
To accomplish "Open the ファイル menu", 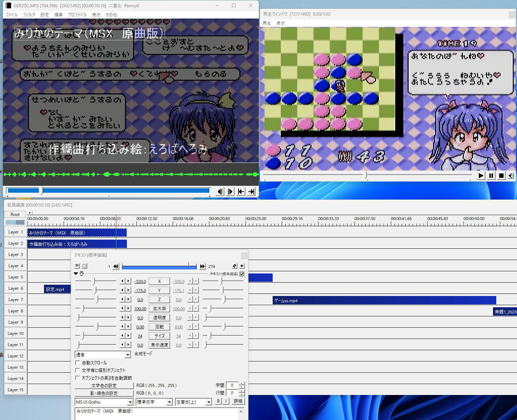I will [12, 15].
